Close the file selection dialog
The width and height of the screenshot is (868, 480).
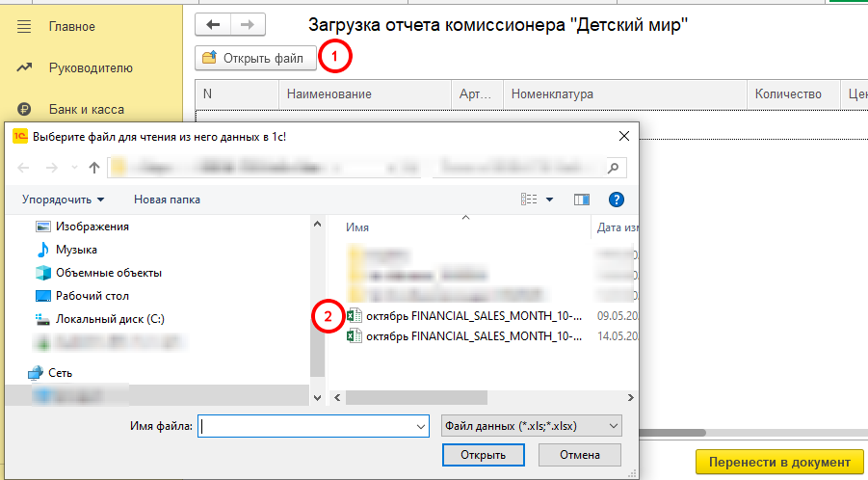[624, 136]
